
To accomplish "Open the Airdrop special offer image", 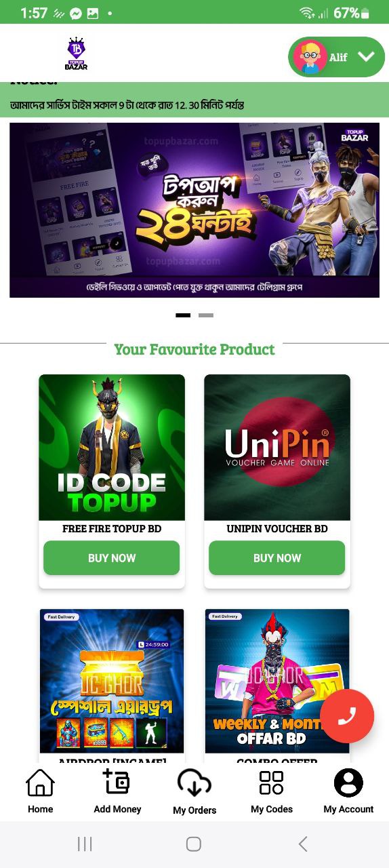I will tap(112, 681).
